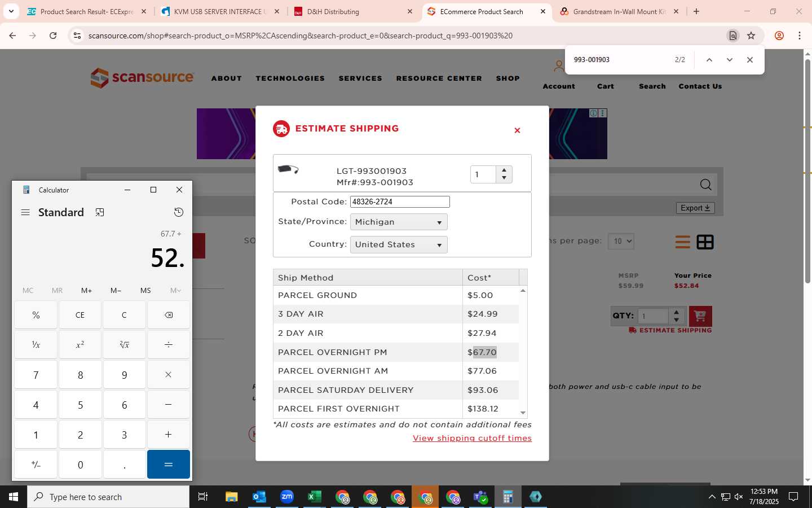Reload the ScanSource page
This screenshot has height=508, width=812.
[53, 36]
